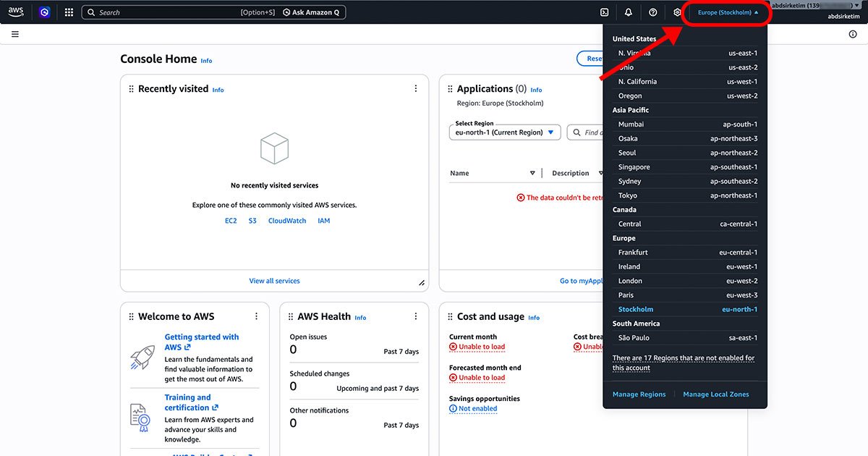The height and width of the screenshot is (456, 868).
Task: Launch the CloudShell terminal icon
Action: click(x=604, y=12)
